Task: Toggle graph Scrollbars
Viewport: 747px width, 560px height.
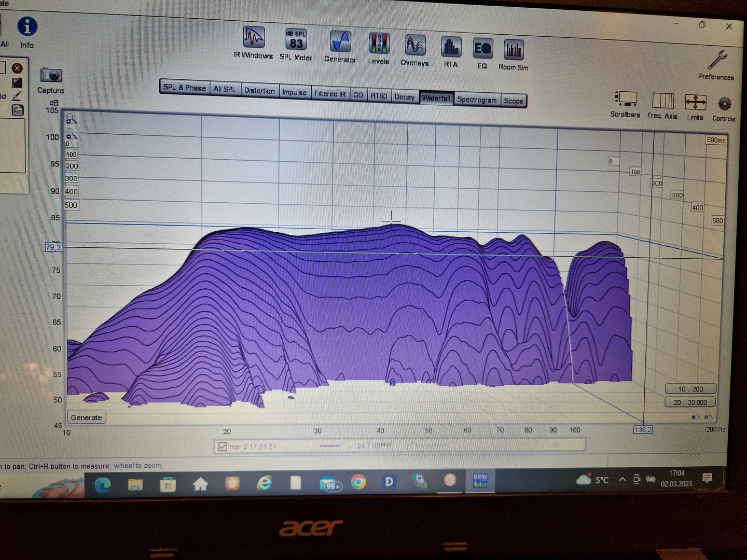Action: [626, 104]
